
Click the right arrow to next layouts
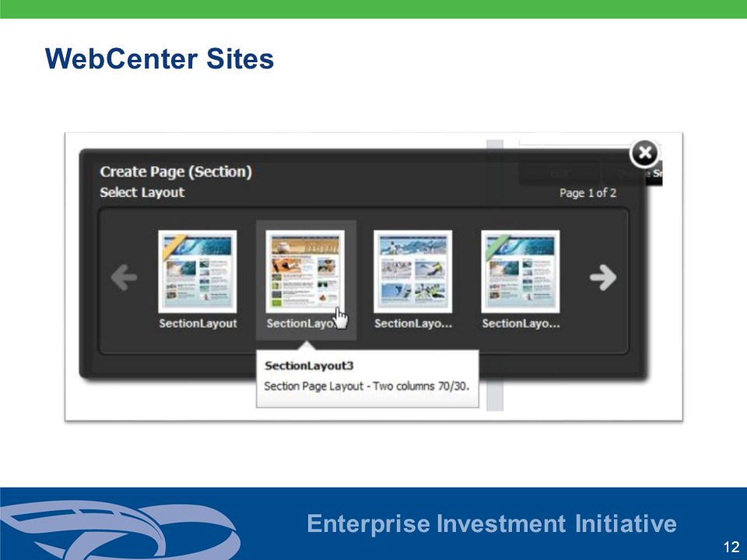[603, 277]
